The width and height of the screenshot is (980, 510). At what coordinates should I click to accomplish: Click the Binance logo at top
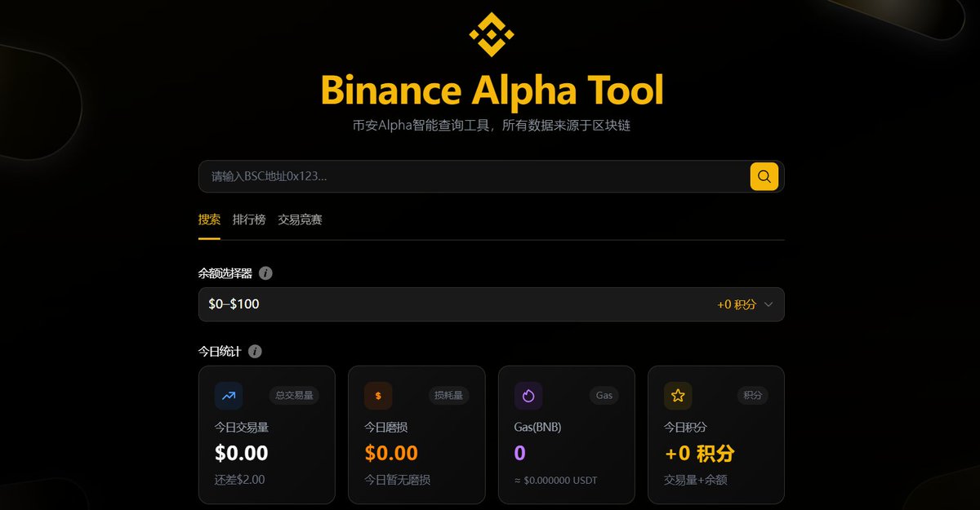[491, 34]
